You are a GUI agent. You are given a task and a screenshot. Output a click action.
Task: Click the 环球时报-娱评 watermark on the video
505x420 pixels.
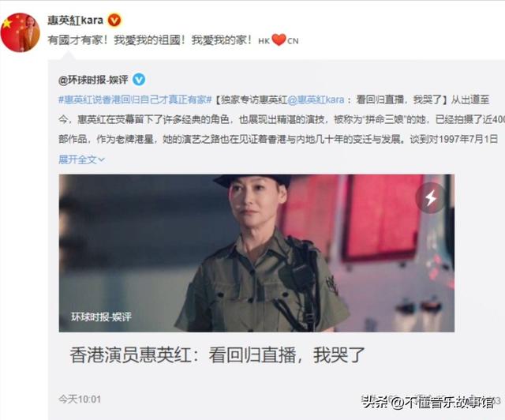pos(101,317)
